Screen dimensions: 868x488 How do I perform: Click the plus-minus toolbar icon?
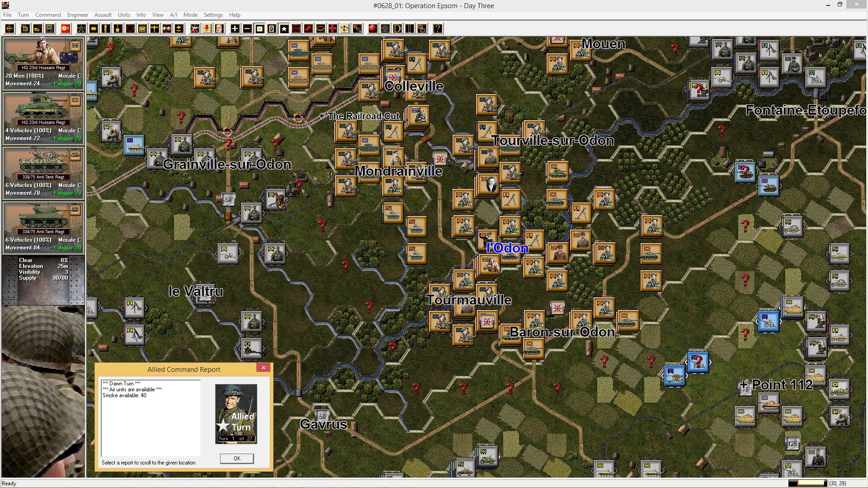click(179, 28)
